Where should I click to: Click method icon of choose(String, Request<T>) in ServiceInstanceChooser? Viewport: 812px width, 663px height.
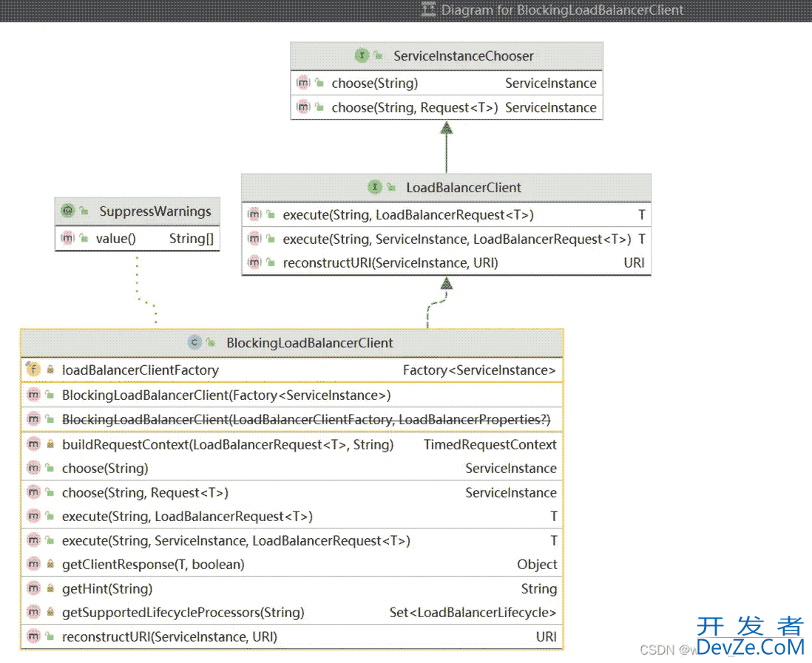click(302, 107)
